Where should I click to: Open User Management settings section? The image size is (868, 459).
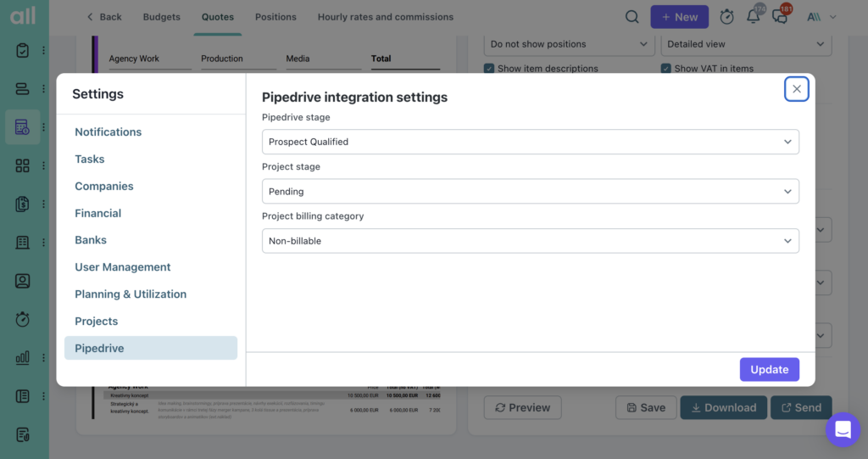(x=123, y=267)
